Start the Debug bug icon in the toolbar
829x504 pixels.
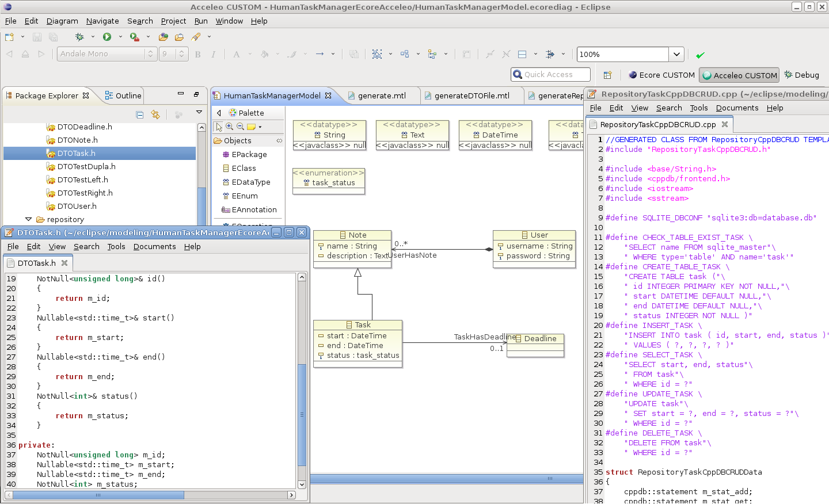pos(79,37)
